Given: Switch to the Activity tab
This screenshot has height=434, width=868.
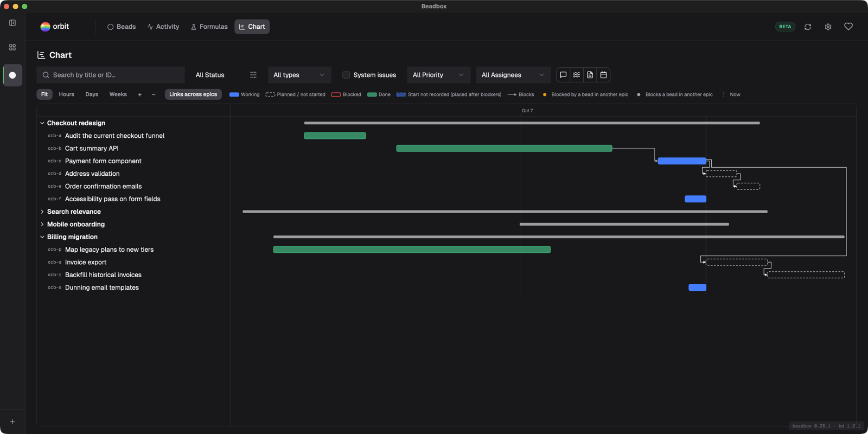Looking at the screenshot, I should [163, 27].
